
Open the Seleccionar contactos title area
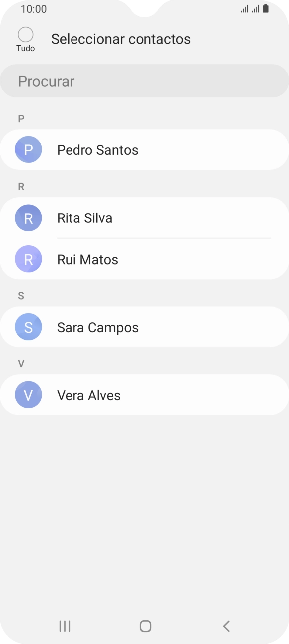tap(121, 39)
